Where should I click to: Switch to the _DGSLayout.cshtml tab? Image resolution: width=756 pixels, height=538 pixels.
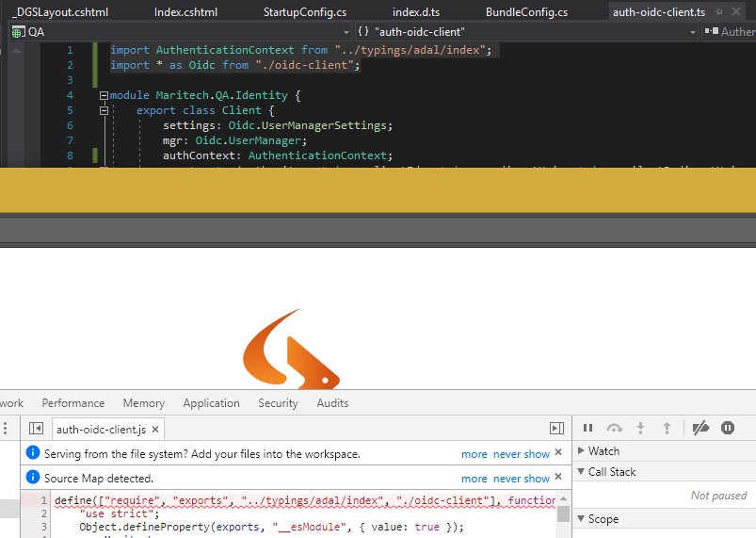point(60,12)
